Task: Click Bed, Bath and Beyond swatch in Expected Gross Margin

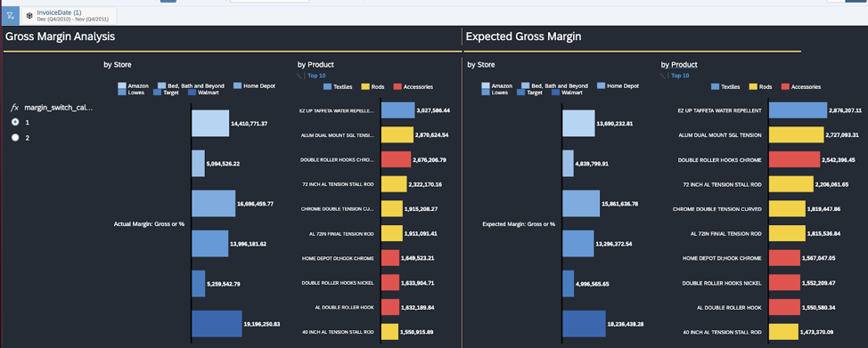Action: 526,86
